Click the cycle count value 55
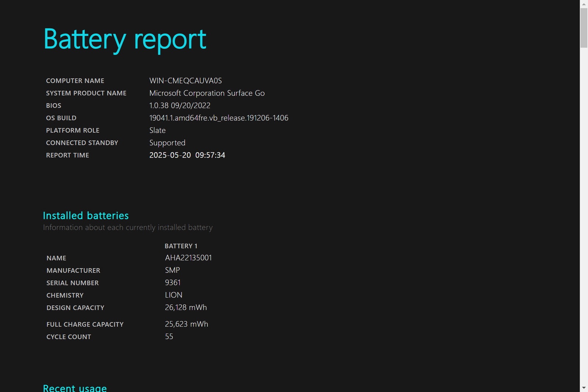 169,337
